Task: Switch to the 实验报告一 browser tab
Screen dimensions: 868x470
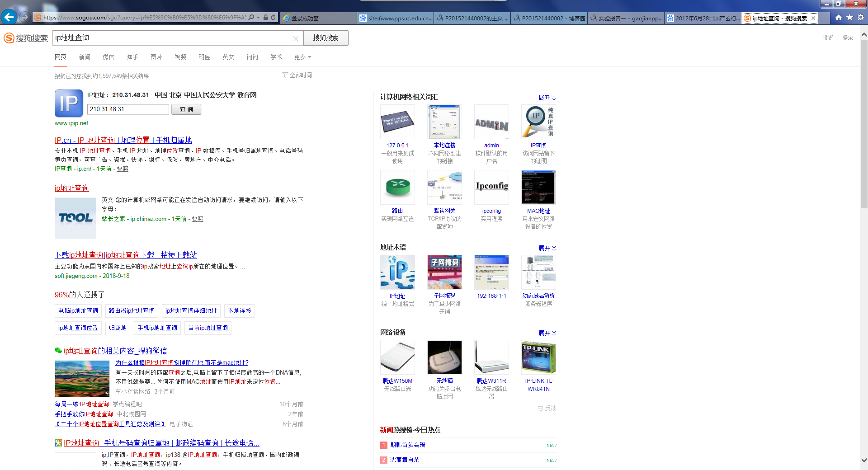Action: [626, 18]
